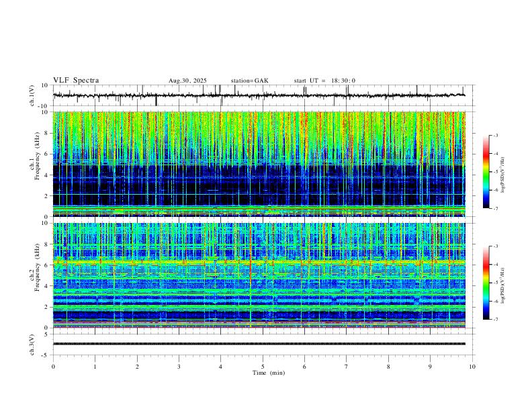Click the time axis tick "9"
532x411 pixels.
pos(430,367)
